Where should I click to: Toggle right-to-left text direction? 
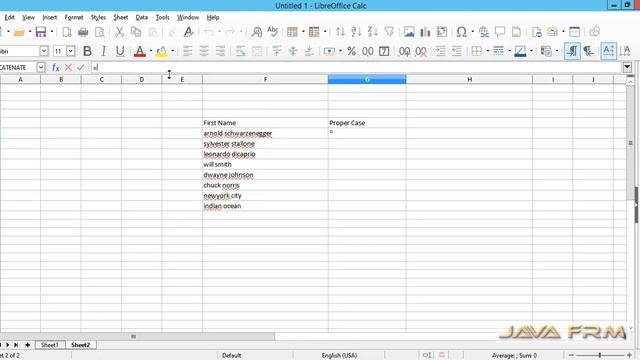[x=588, y=51]
